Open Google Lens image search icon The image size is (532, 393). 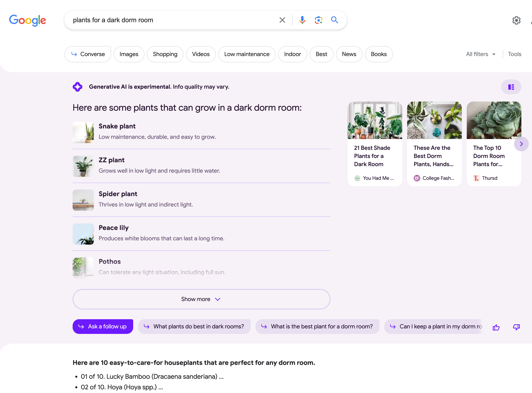click(318, 20)
